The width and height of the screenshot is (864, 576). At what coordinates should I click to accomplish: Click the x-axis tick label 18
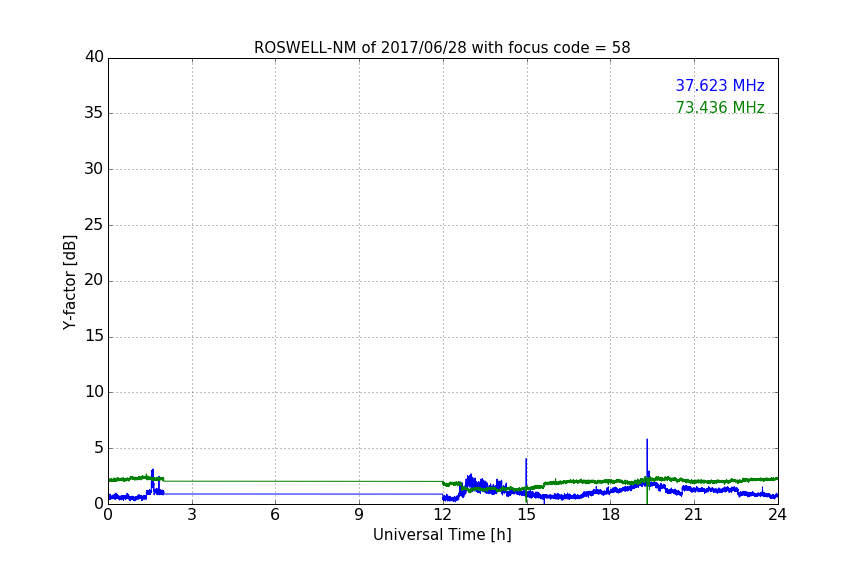coord(610,515)
